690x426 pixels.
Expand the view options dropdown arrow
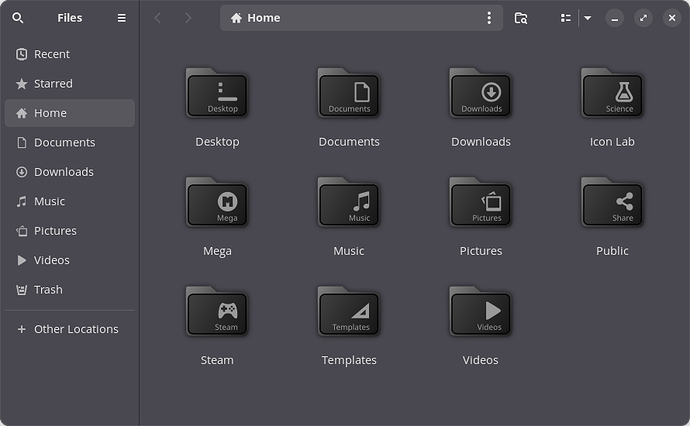pyautogui.click(x=587, y=18)
